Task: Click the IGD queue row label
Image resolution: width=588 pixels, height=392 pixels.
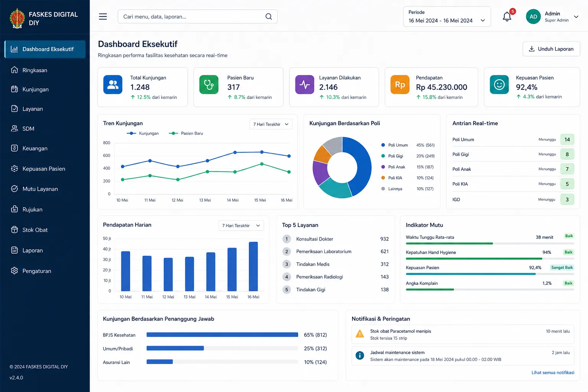Action: coord(456,199)
